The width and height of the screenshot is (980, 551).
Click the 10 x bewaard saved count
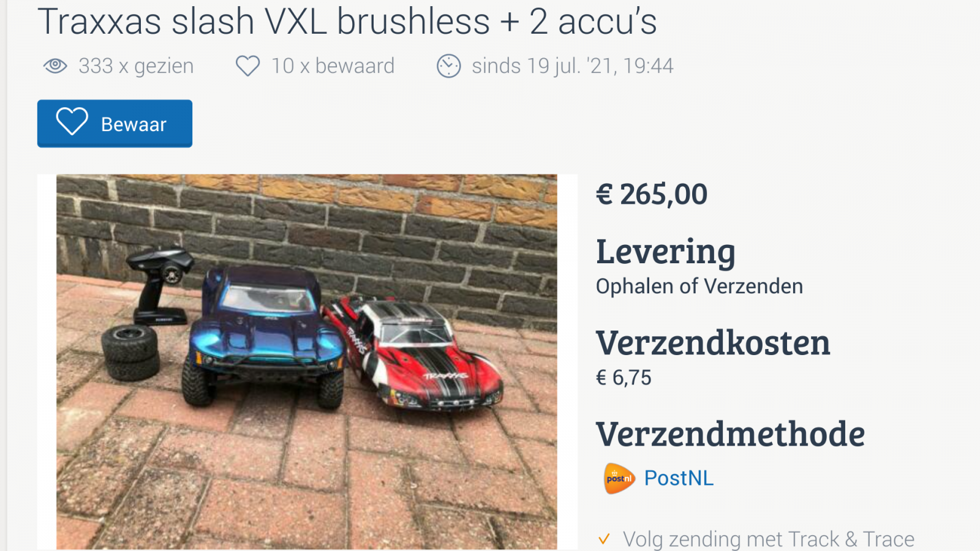[333, 66]
